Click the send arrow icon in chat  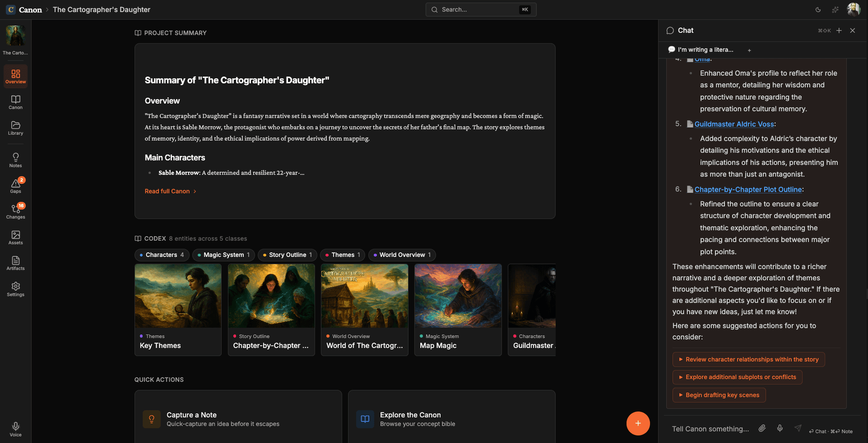click(798, 428)
